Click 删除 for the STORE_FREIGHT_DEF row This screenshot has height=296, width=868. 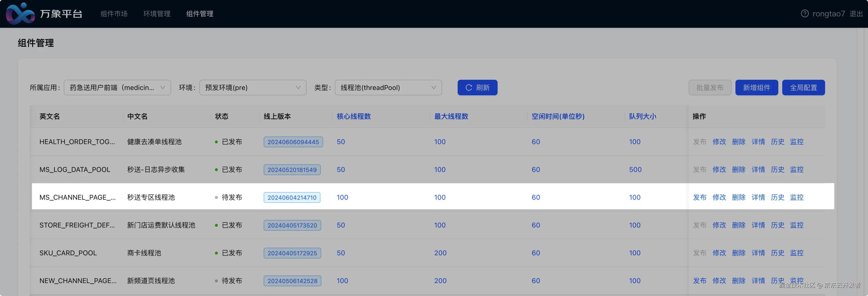[x=738, y=225]
